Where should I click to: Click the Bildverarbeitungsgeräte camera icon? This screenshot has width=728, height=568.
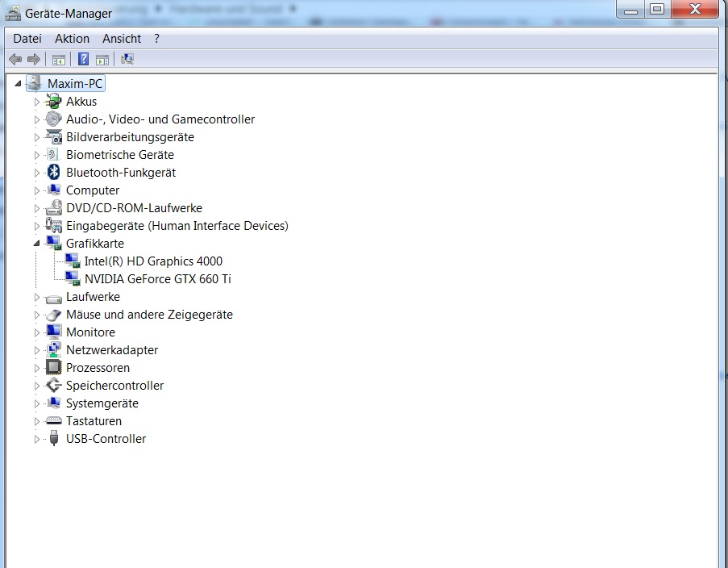pos(54,136)
